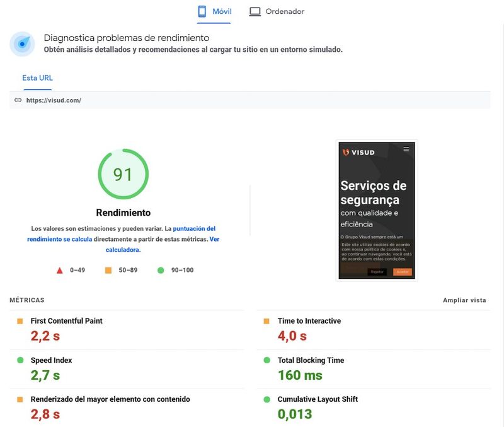Viewport: 504px width, 427px height.
Task: Click the red triangle 0–49 legend icon
Action: pyautogui.click(x=59, y=271)
